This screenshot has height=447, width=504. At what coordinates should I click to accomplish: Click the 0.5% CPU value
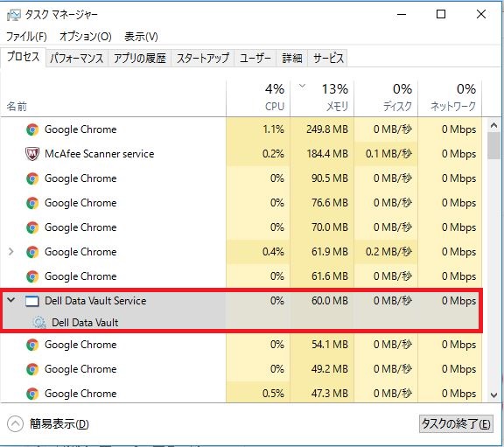[x=273, y=394]
